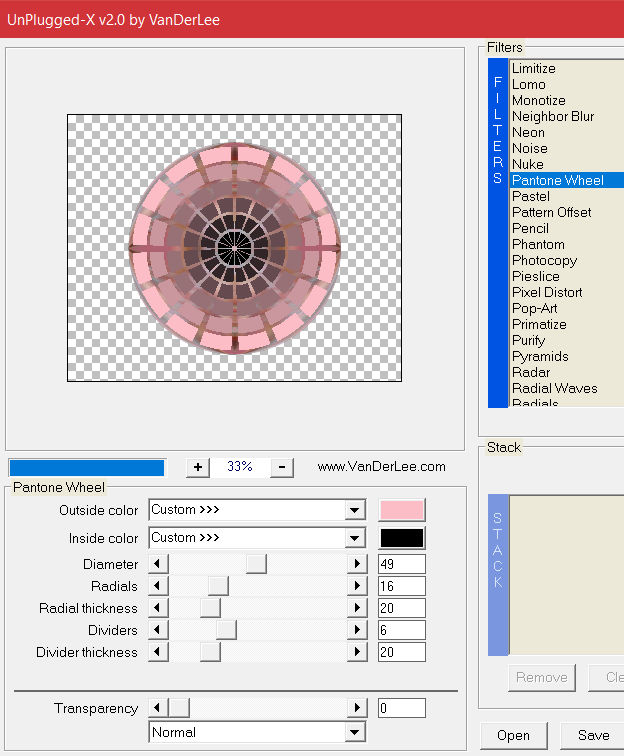This screenshot has width=624, height=756.
Task: Open the Inside color dropdown
Action: coord(355,538)
